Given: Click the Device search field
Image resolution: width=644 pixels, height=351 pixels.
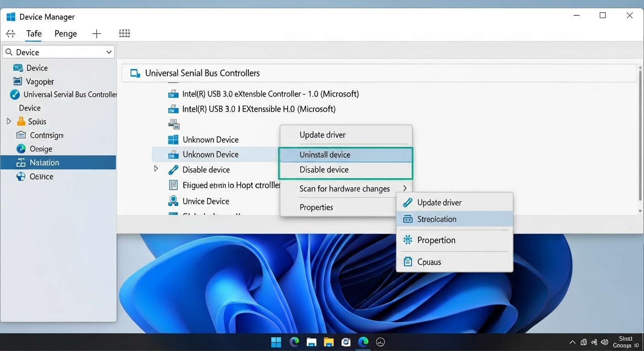Looking at the screenshot, I should tap(59, 52).
